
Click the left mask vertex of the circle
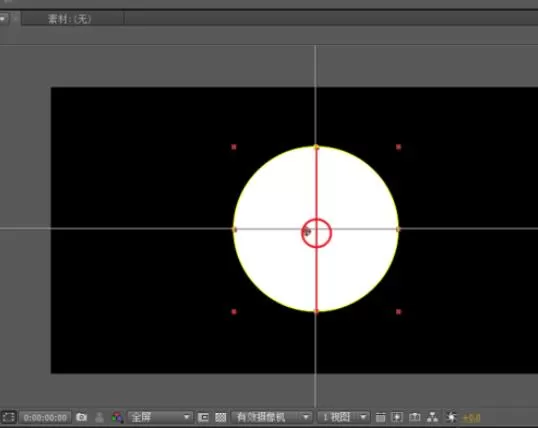234,229
